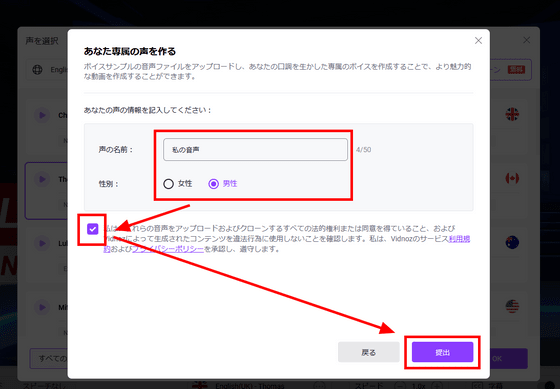Click the 声を選択 window title
This screenshot has height=389, width=560.
tap(42, 41)
